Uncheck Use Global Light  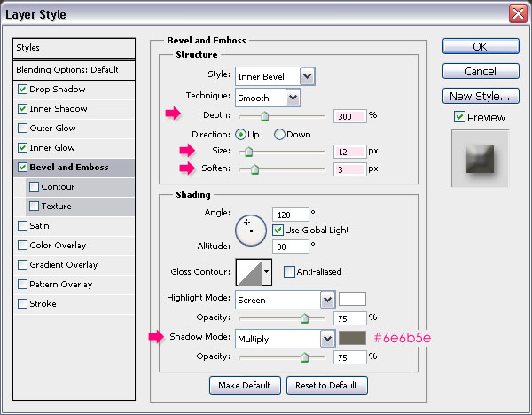point(278,231)
